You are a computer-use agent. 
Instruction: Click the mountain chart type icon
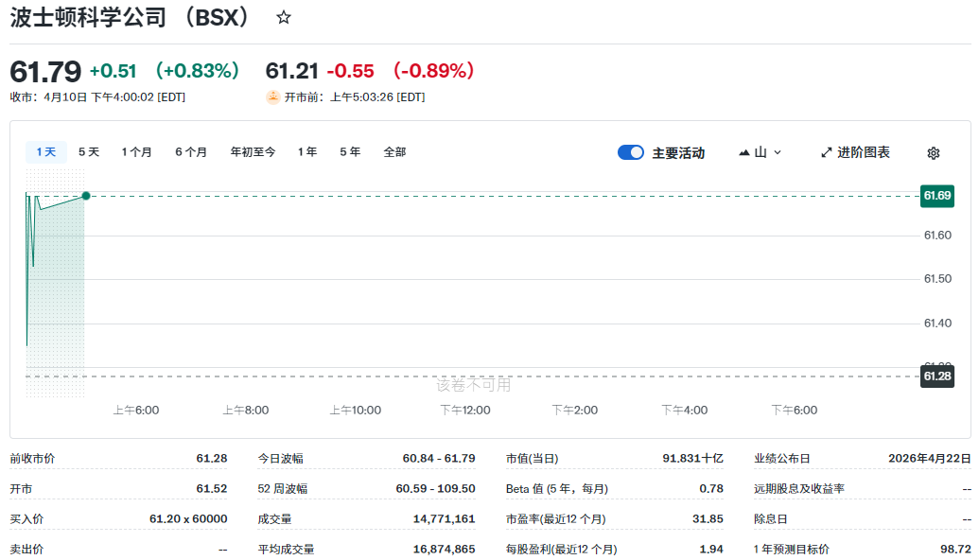pos(744,152)
